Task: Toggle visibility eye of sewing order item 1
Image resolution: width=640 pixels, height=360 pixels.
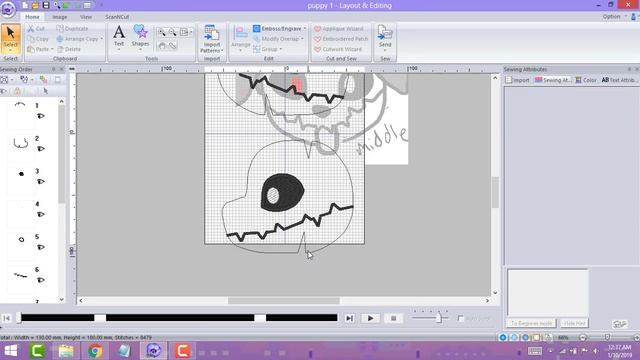Action: (40, 116)
